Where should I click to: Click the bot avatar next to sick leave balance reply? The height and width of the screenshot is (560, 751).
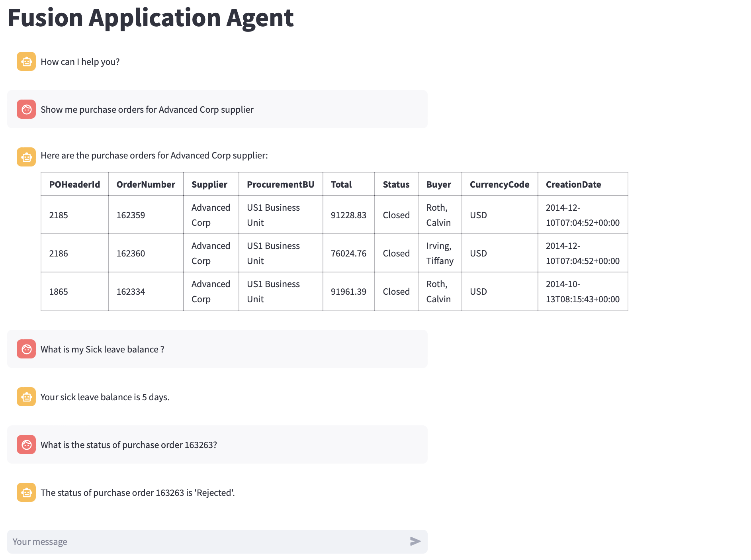click(x=25, y=397)
